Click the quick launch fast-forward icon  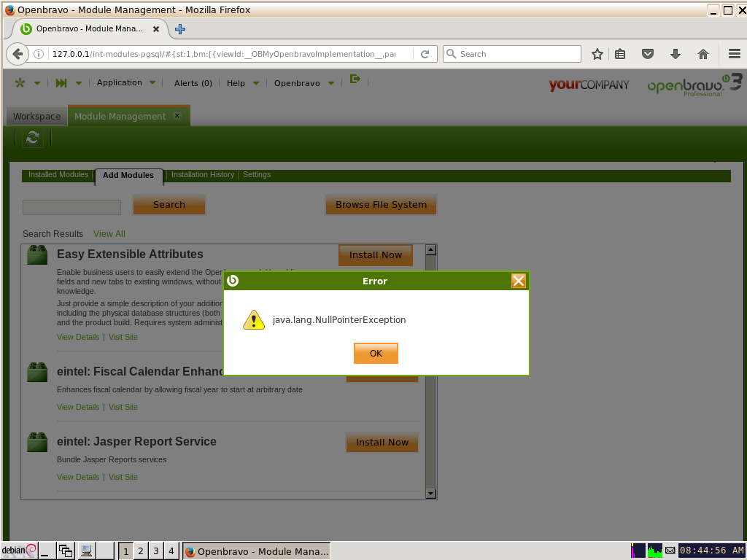[61, 83]
